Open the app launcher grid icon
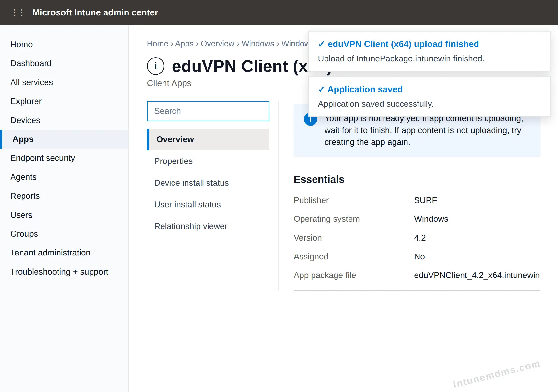The height and width of the screenshot is (392, 558). (18, 12)
